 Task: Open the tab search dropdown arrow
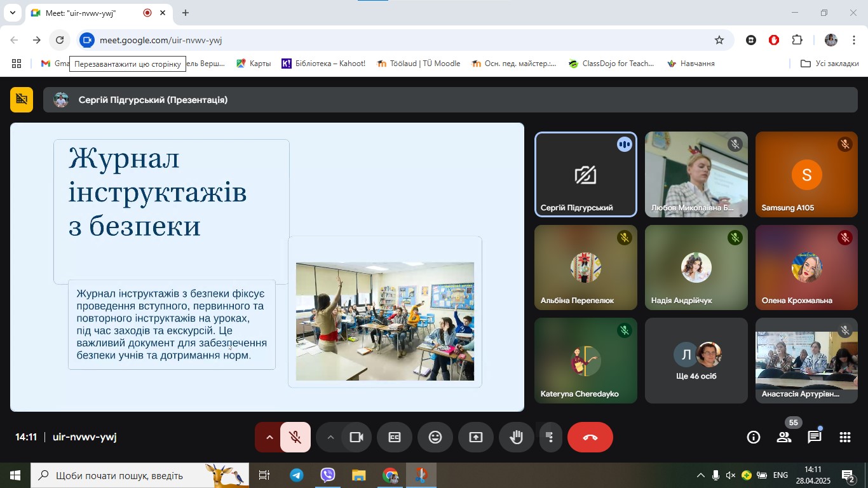[x=12, y=13]
